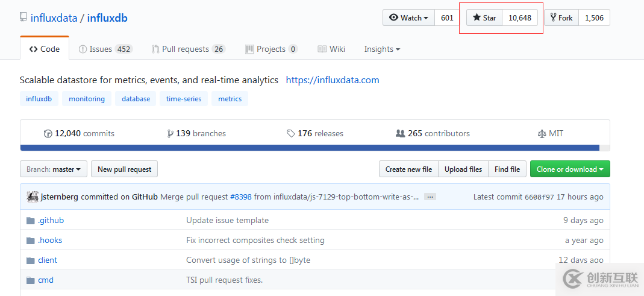This screenshot has width=644, height=296.
Task: Click the jsternberg avatar thumbnail
Action: [x=32, y=197]
